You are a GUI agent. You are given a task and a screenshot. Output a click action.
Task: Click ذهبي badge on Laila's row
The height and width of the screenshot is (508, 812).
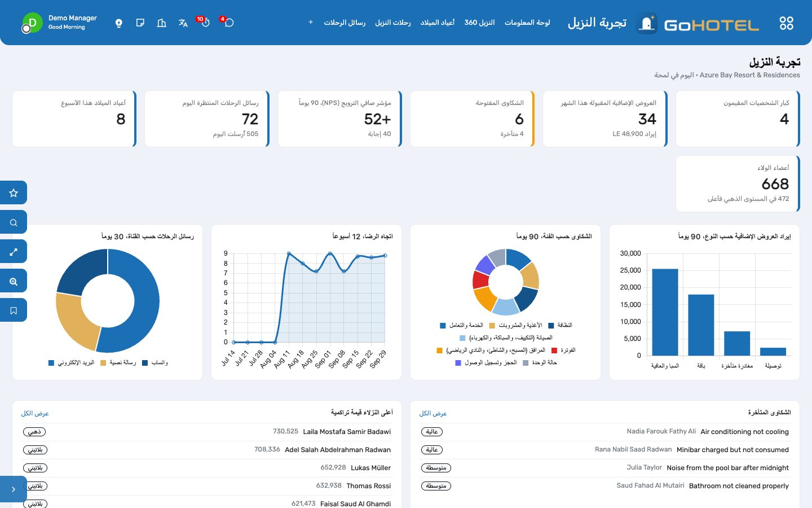(x=34, y=432)
